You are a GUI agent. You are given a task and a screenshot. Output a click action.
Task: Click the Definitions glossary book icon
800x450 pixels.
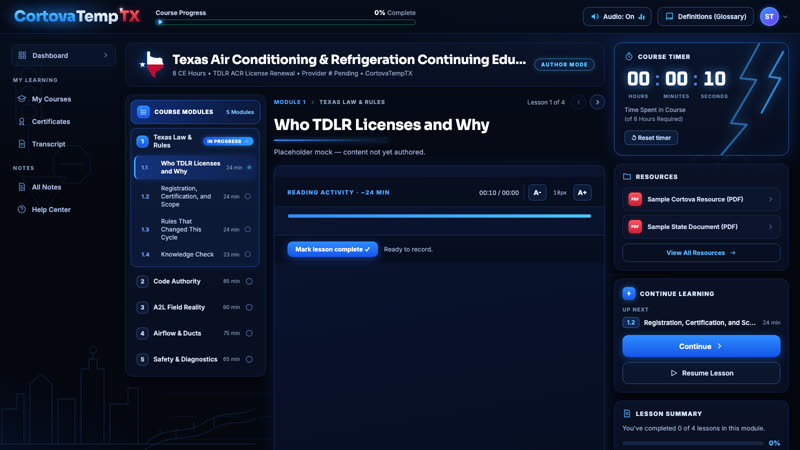(669, 16)
